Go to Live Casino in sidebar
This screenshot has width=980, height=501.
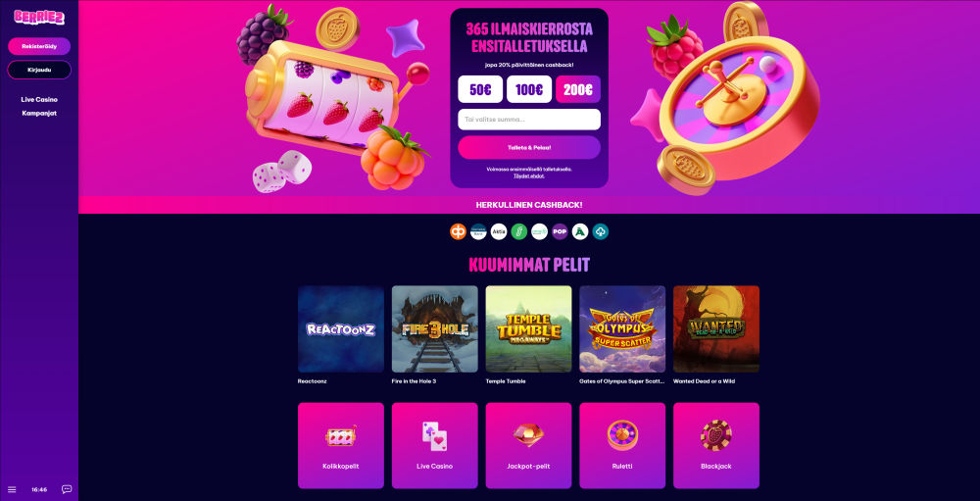click(x=39, y=99)
